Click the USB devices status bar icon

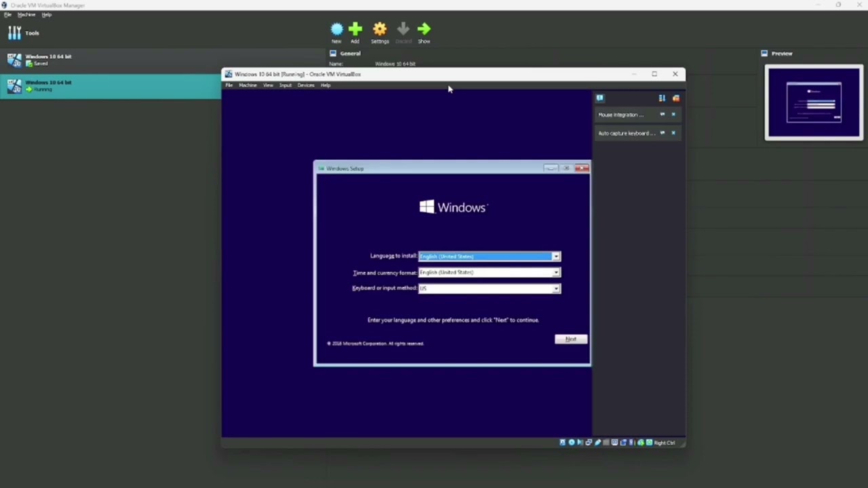click(597, 443)
